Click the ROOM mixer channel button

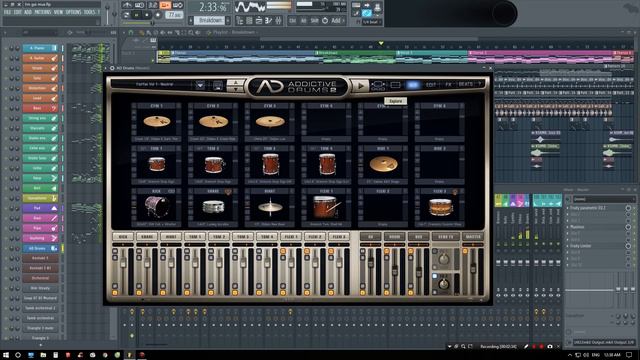[395, 236]
